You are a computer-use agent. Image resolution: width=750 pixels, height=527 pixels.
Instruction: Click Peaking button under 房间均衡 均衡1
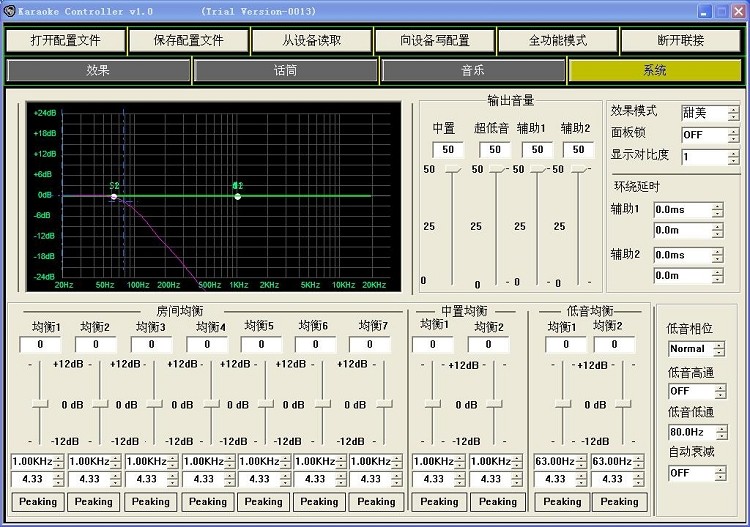coord(38,502)
